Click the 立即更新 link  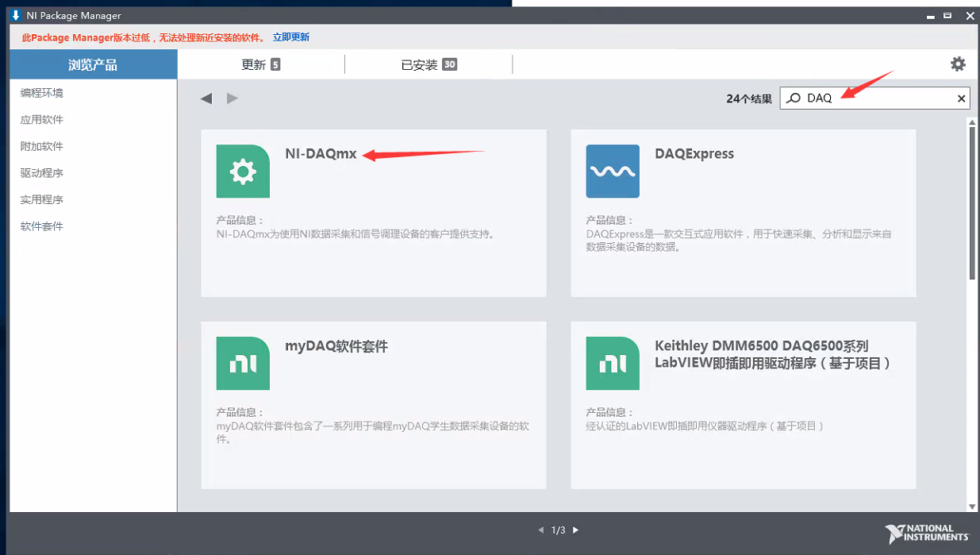click(291, 37)
